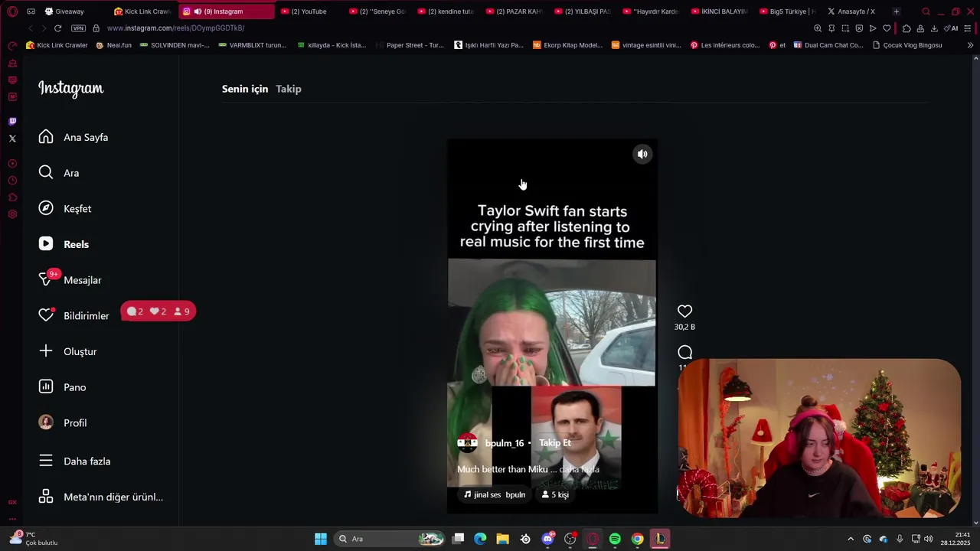
Task: Open a new browser tab plus button
Action: click(x=897, y=11)
